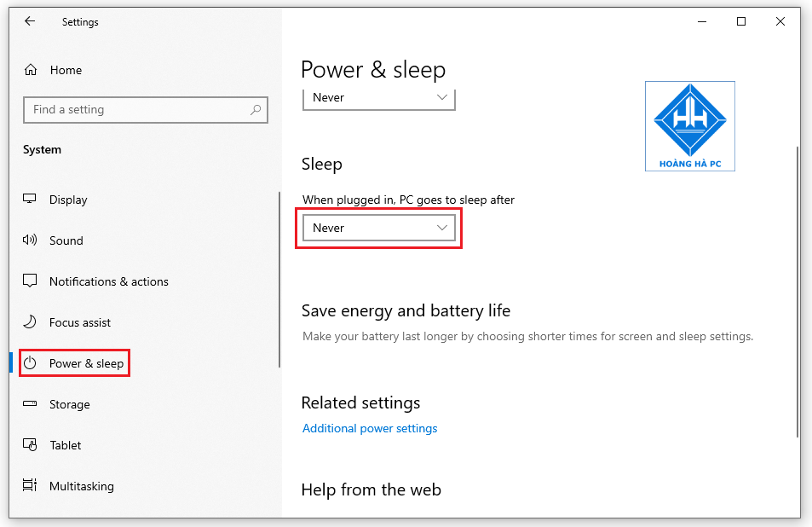Click the Power & sleep sidebar entry
Screen dimensions: 812x527
coord(74,362)
